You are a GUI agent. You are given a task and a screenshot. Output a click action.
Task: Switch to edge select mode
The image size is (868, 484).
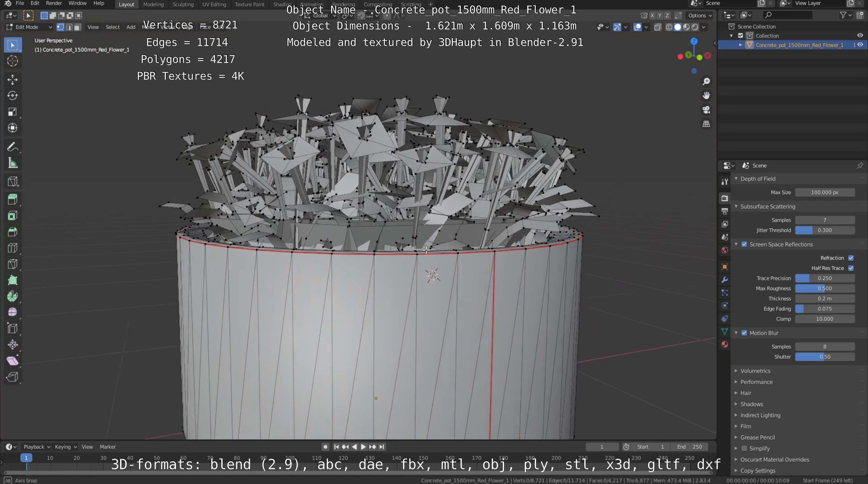(69, 27)
